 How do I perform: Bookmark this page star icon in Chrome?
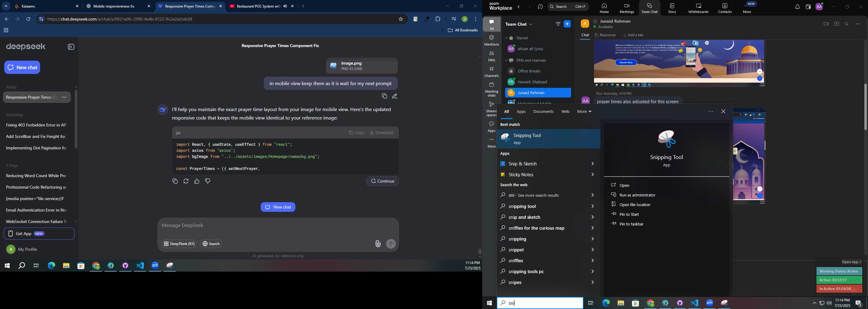point(401,19)
